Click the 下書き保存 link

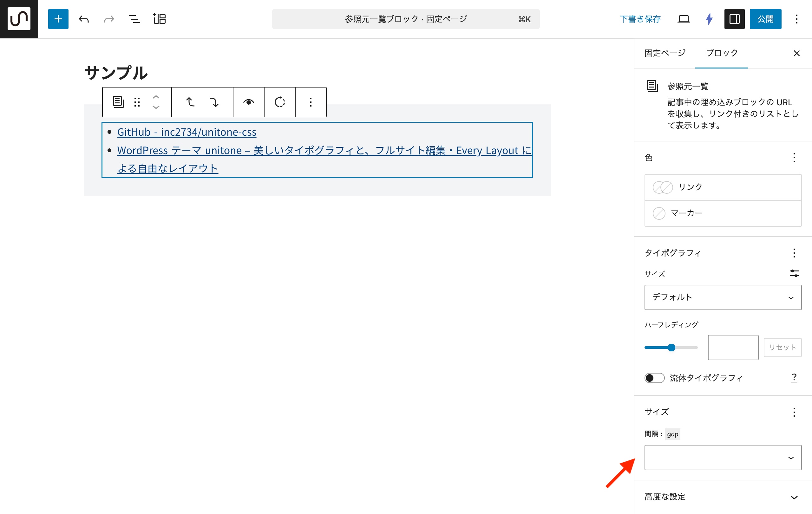point(640,19)
